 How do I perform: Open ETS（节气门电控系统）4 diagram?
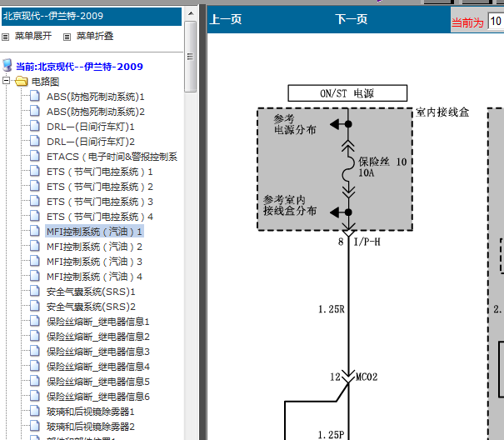(100, 217)
